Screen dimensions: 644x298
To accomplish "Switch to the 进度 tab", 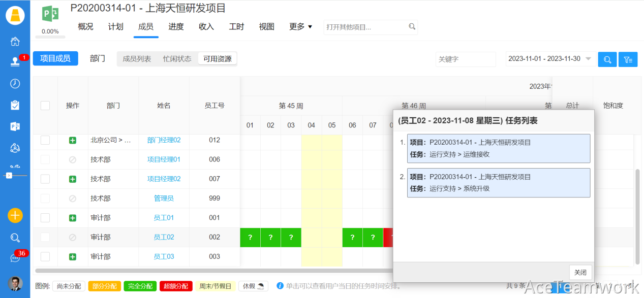I will [176, 27].
